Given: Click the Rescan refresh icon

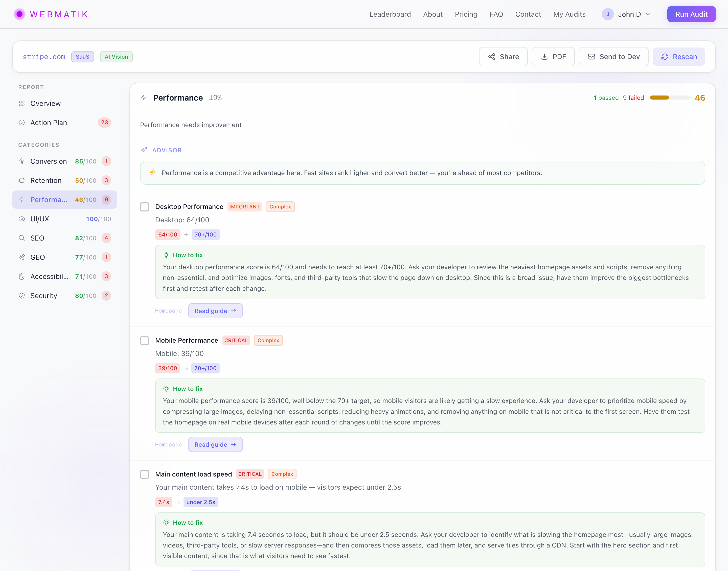Looking at the screenshot, I should [665, 57].
